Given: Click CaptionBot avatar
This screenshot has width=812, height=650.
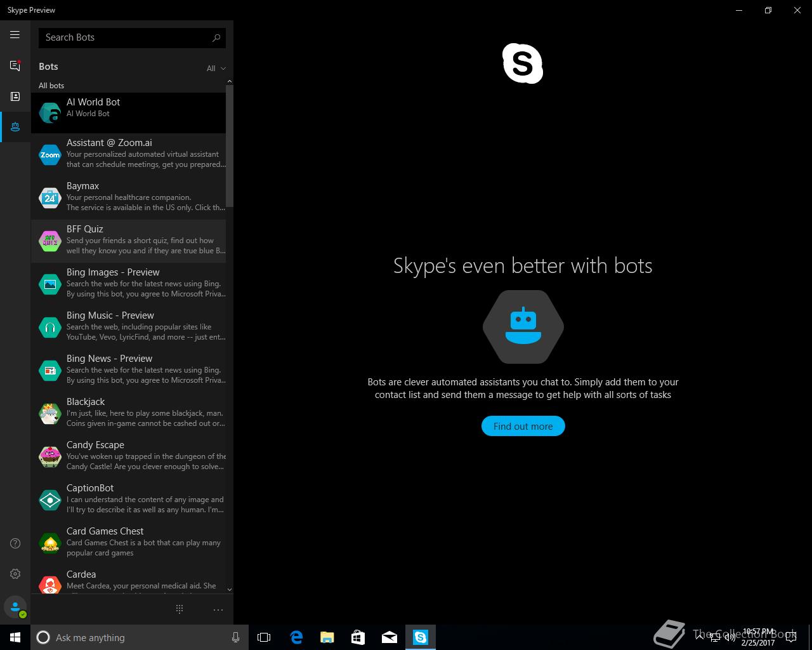Looking at the screenshot, I should click(50, 500).
